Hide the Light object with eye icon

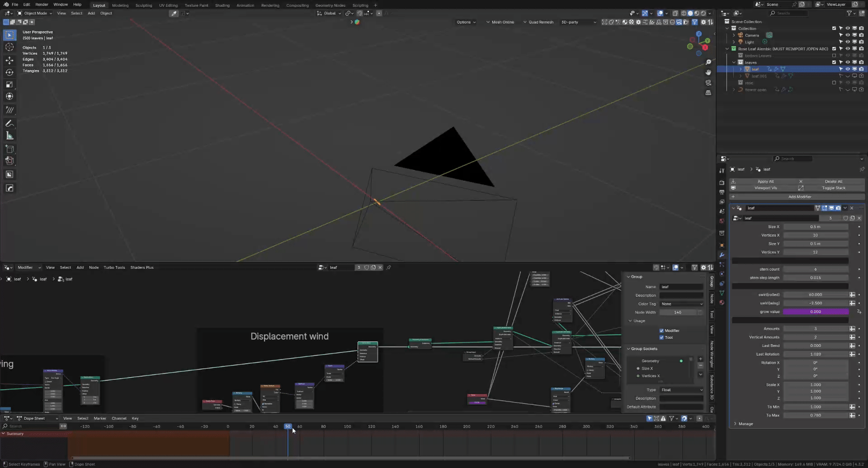848,42
